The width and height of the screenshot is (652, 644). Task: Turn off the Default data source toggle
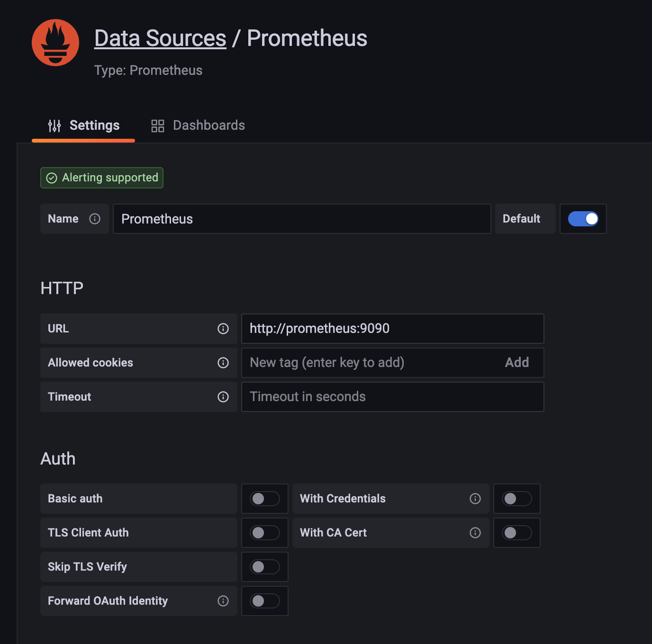pos(583,219)
